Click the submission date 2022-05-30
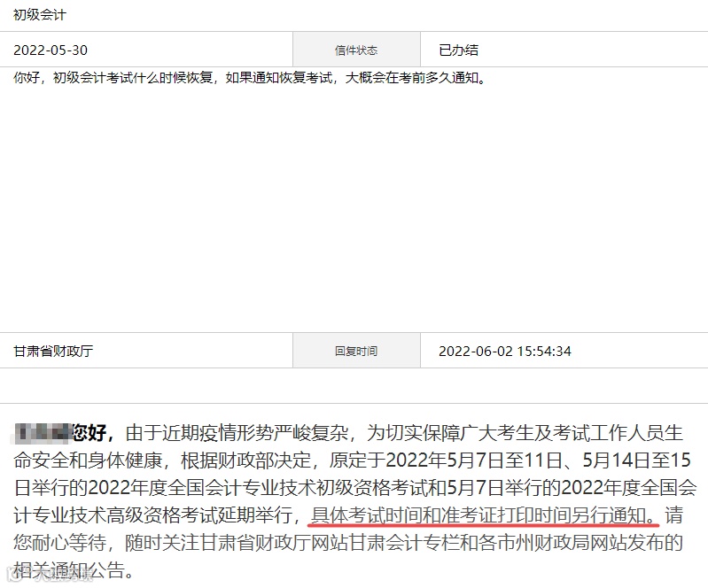 [x=51, y=50]
